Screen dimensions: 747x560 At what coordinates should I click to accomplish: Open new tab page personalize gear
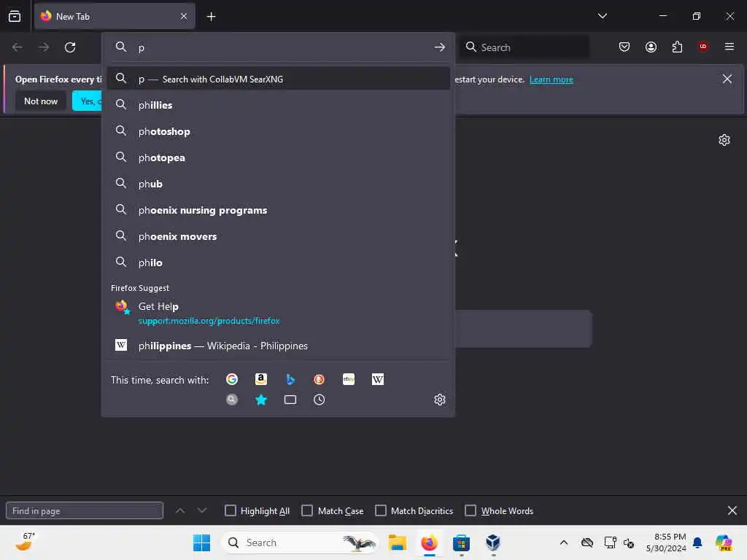point(724,139)
